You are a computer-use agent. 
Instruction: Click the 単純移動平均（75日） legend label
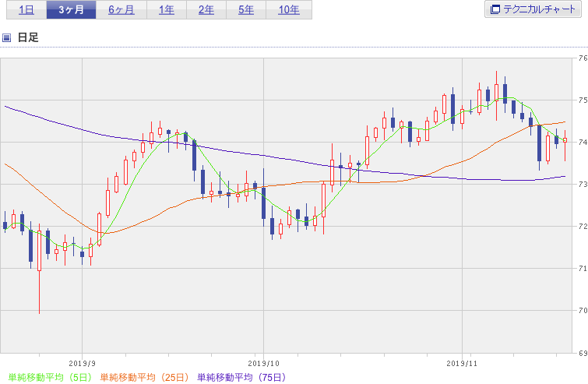(x=242, y=377)
